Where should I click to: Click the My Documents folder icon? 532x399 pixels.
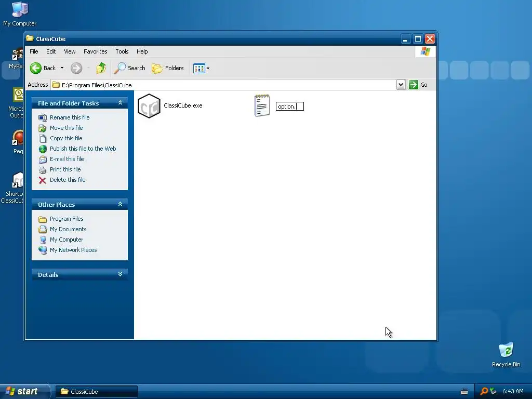(43, 229)
